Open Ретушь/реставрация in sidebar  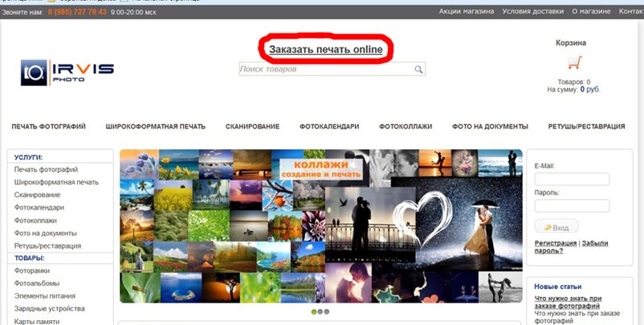[x=47, y=246]
